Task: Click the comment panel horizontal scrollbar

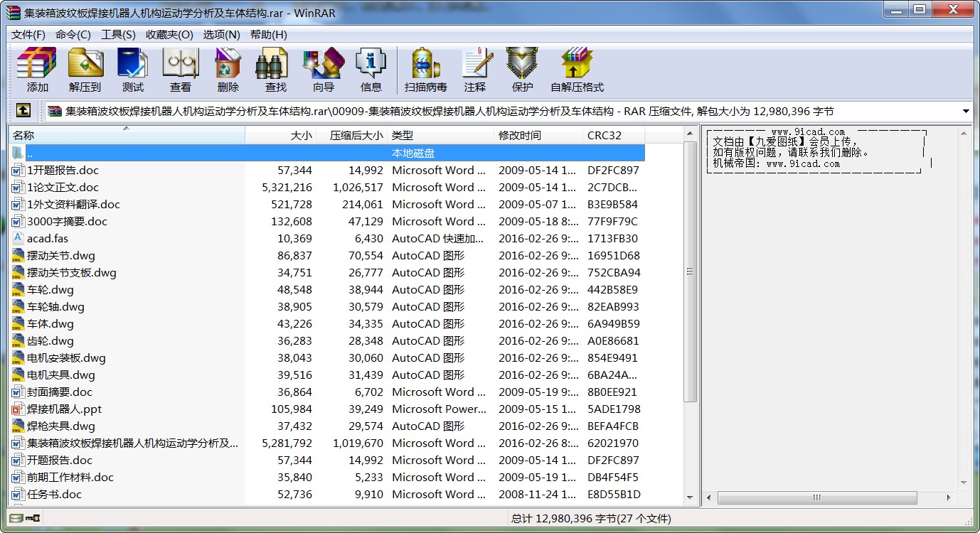Action: pos(816,498)
